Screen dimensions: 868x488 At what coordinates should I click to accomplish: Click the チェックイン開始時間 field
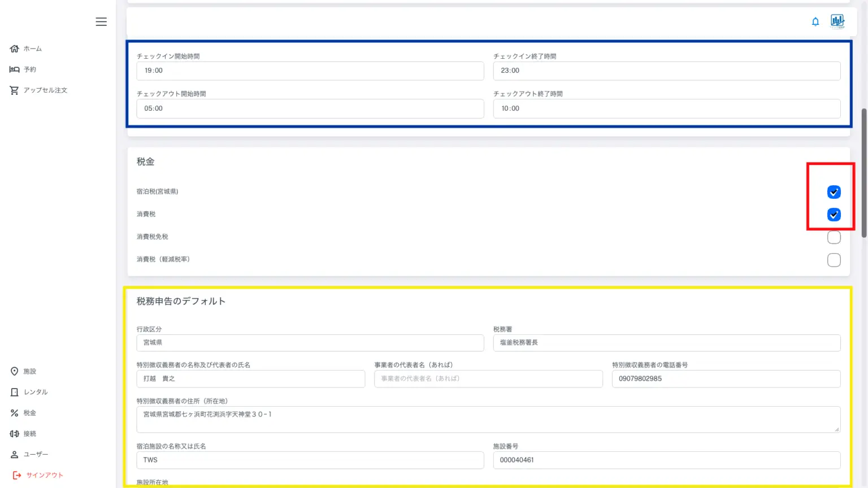[x=310, y=71]
